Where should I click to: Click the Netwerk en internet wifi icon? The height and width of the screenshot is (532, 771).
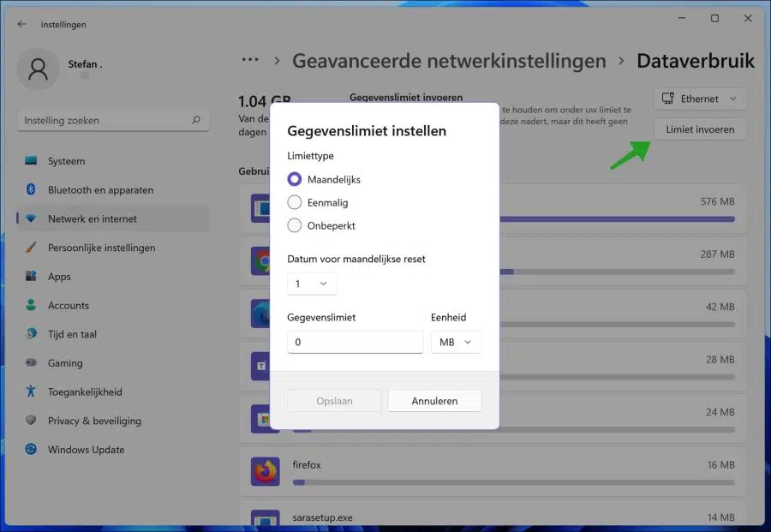[x=31, y=218]
